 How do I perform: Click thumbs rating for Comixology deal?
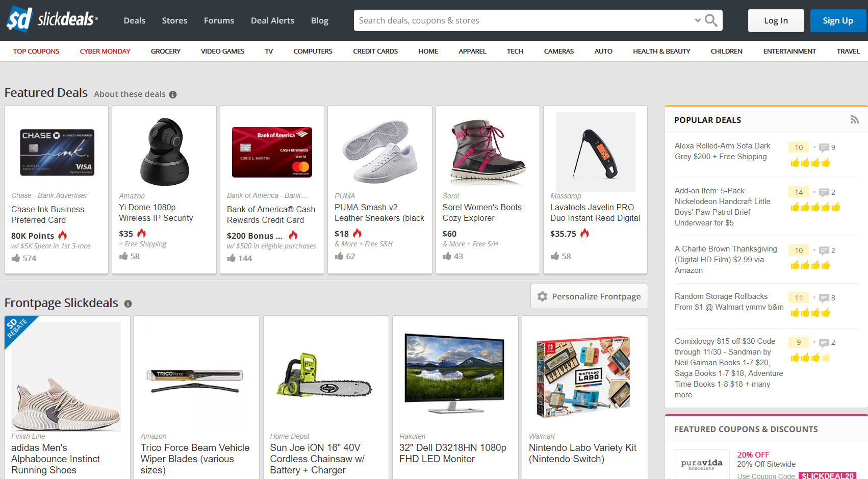pyautogui.click(x=810, y=358)
